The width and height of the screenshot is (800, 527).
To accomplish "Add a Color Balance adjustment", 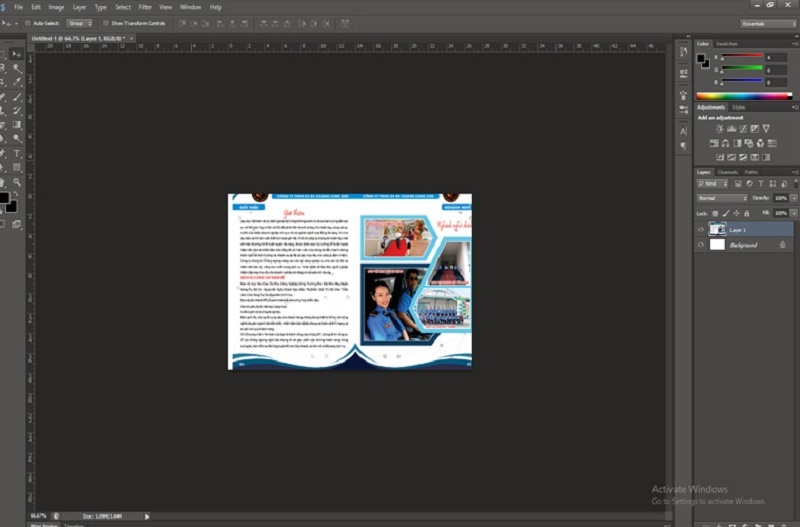I will click(x=726, y=143).
